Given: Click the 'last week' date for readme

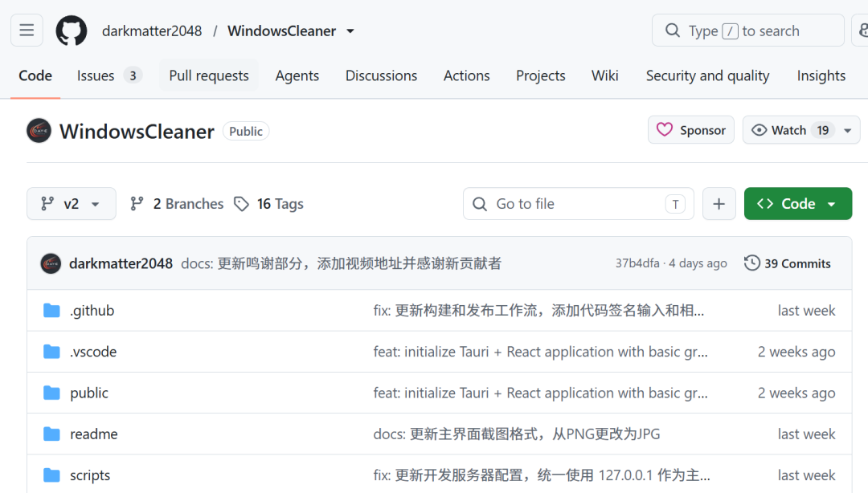Looking at the screenshot, I should pyautogui.click(x=806, y=434).
